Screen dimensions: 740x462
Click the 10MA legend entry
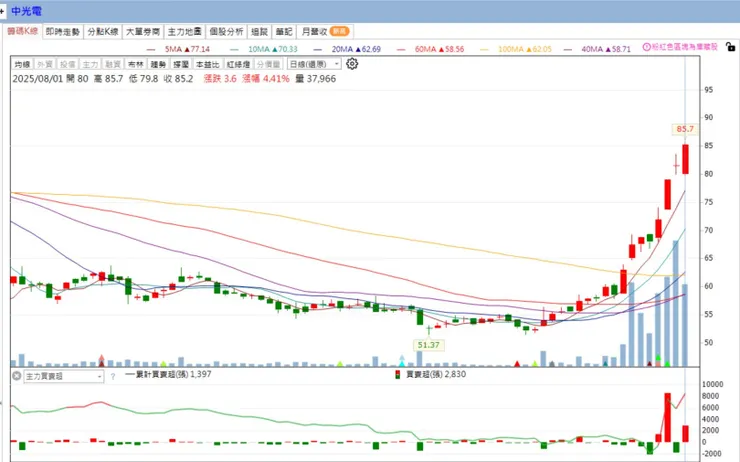point(264,49)
